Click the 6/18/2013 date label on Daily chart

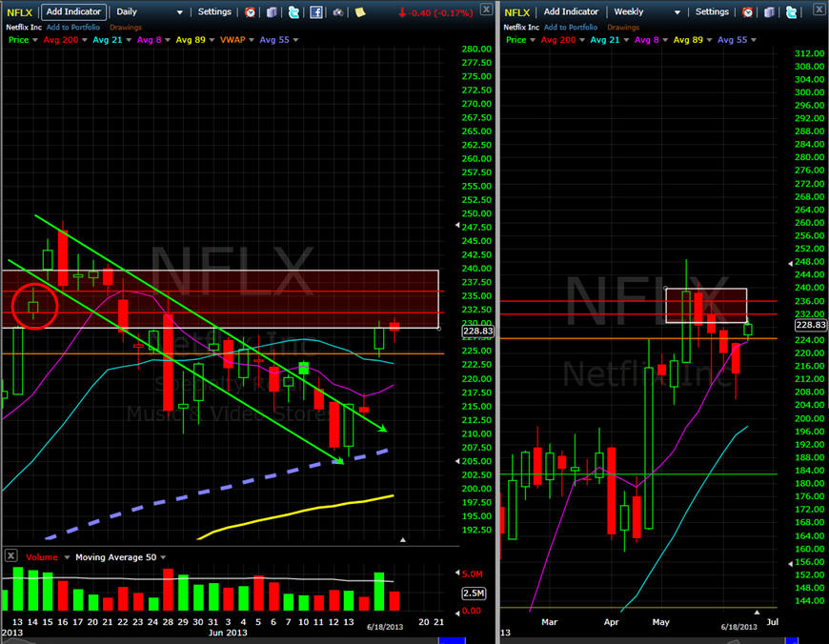[x=385, y=627]
